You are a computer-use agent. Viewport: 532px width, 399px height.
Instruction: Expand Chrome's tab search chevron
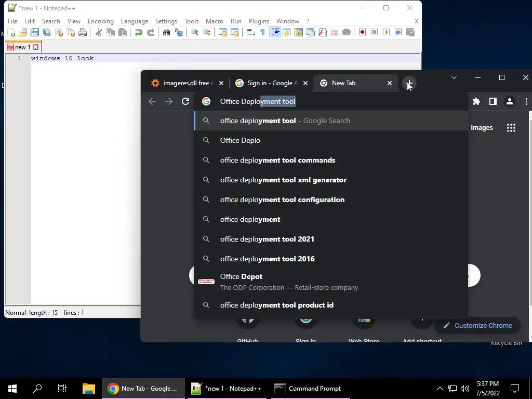point(454,78)
